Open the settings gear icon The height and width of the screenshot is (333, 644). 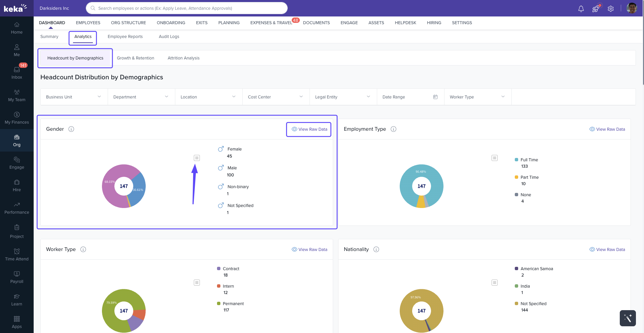(x=610, y=9)
